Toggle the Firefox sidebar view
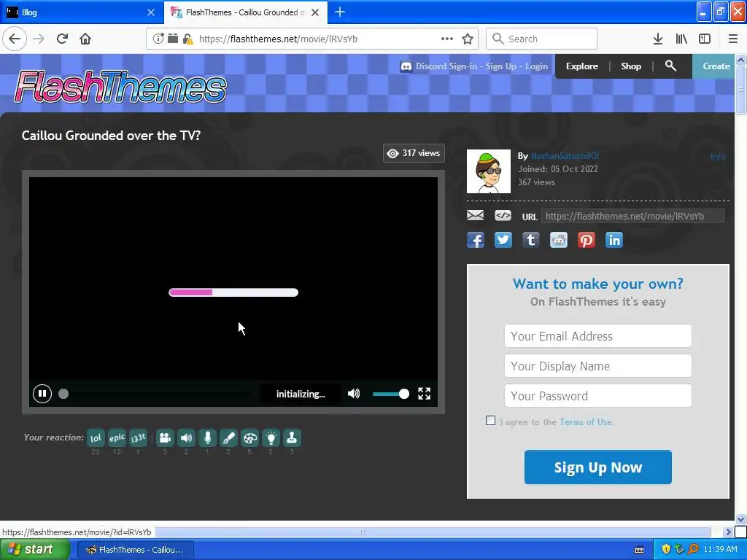This screenshot has width=747, height=560. (705, 39)
